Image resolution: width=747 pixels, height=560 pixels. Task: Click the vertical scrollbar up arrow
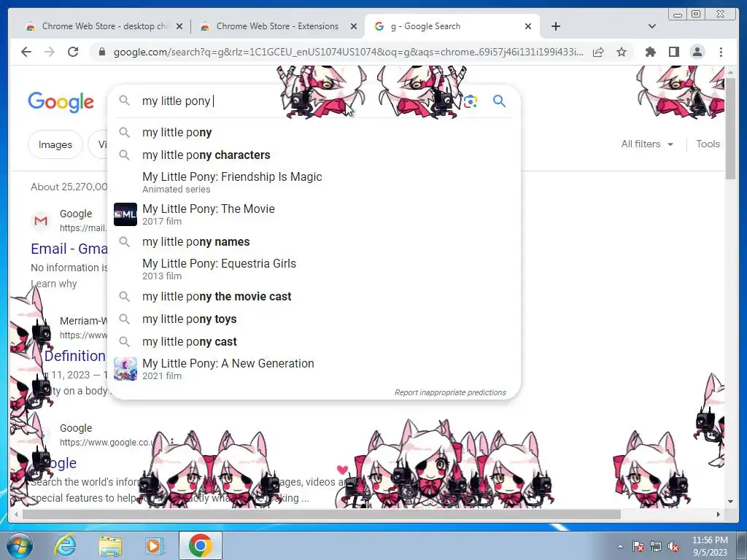coord(730,72)
